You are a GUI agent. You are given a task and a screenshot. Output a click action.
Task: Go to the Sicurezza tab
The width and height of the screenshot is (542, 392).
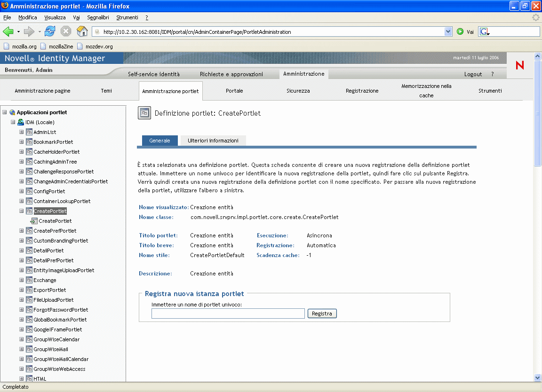coord(298,91)
